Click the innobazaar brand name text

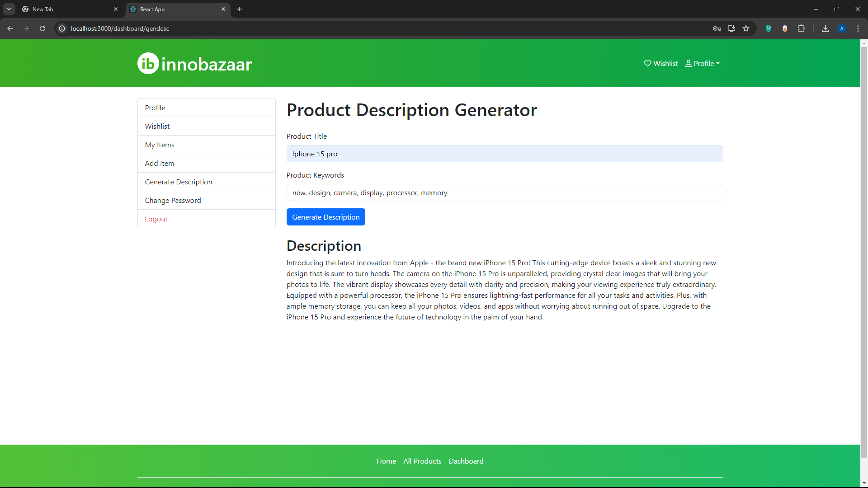pos(207,64)
